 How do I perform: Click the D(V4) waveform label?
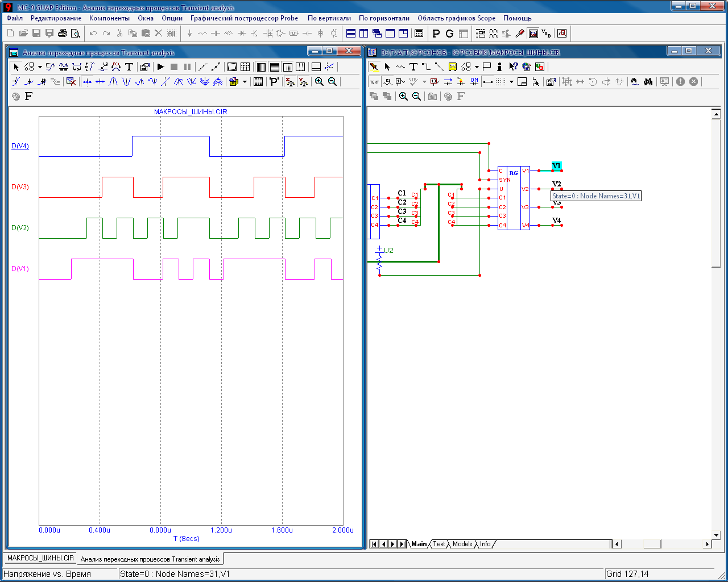[20, 146]
